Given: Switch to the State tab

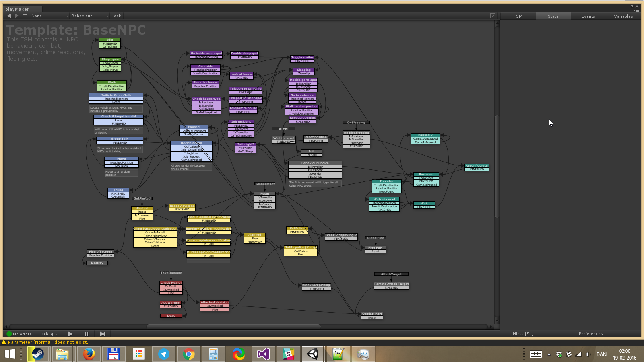Looking at the screenshot, I should pos(553,16).
